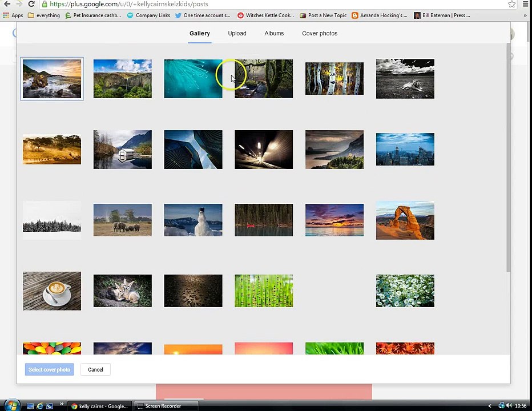Expand hidden system tray icons

pyautogui.click(x=490, y=406)
